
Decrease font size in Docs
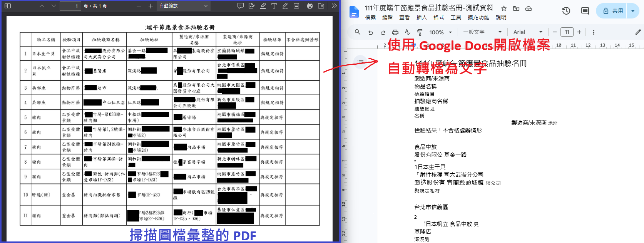(x=554, y=32)
